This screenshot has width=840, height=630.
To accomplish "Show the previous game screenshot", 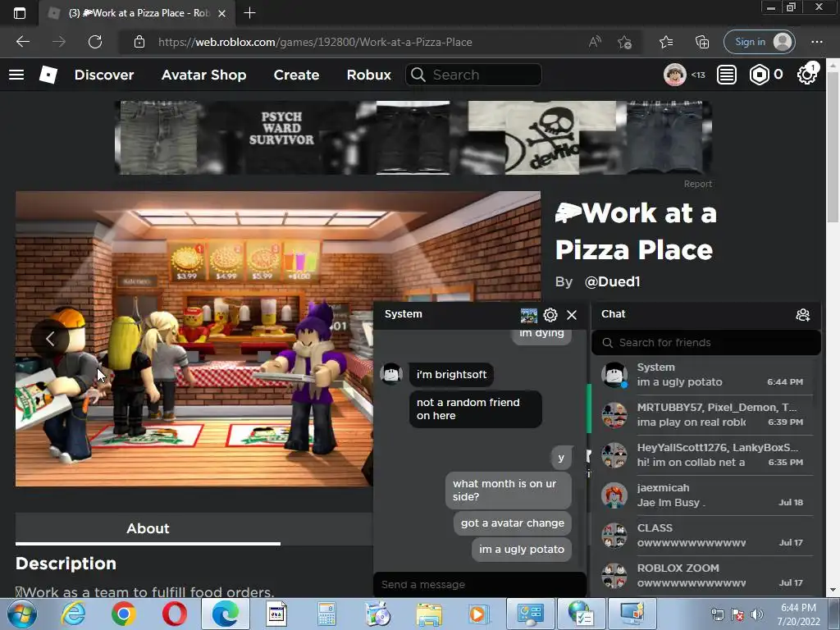I will point(50,339).
